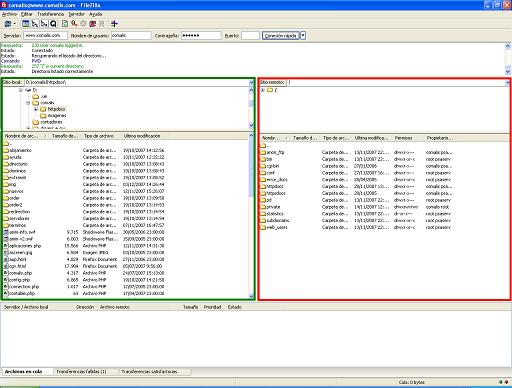Click the aplicaciones.php file icon
Image resolution: width=512 pixels, height=388 pixels.
[6, 246]
